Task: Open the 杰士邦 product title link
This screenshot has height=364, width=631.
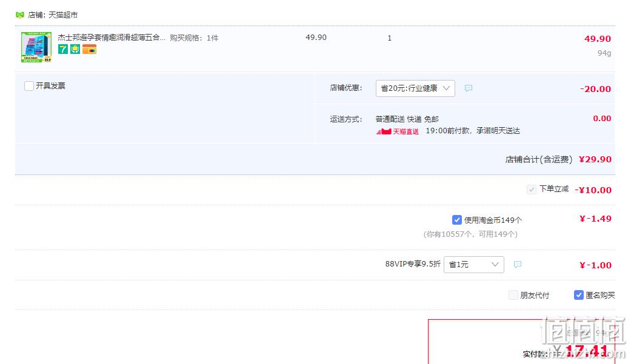Action: point(112,38)
